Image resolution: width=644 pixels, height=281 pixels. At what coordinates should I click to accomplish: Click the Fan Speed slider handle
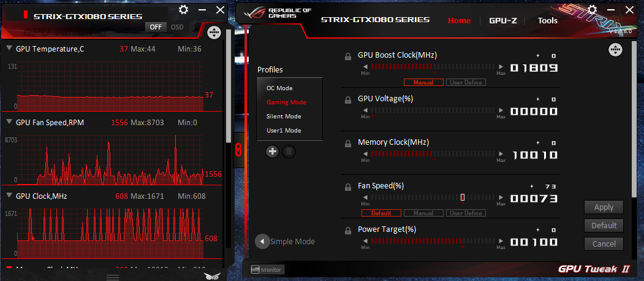[463, 198]
